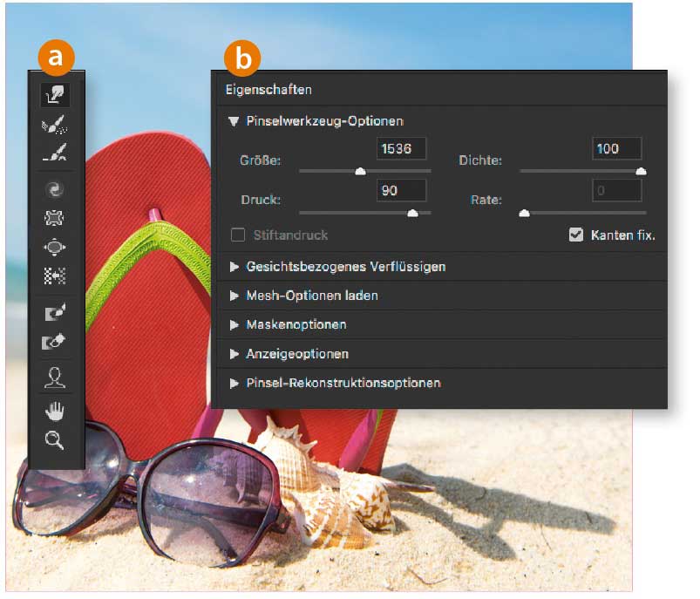
Task: Expand the Maskenoptionen section
Action: [x=234, y=324]
